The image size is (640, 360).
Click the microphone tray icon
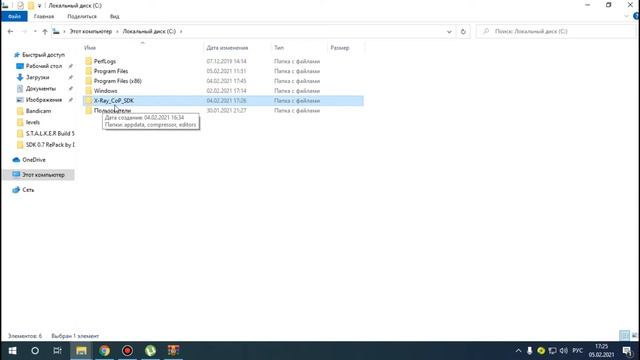coord(529,351)
